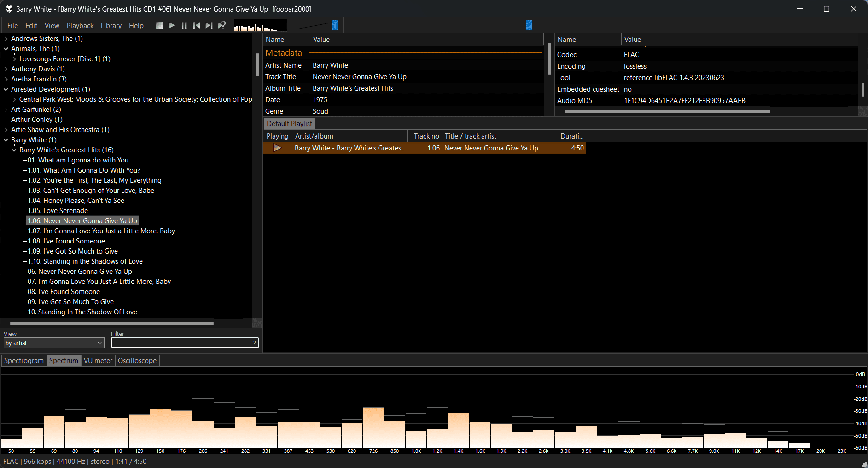Click the horizontal scrollbar under the Codec panel
868x468 pixels.
667,111
